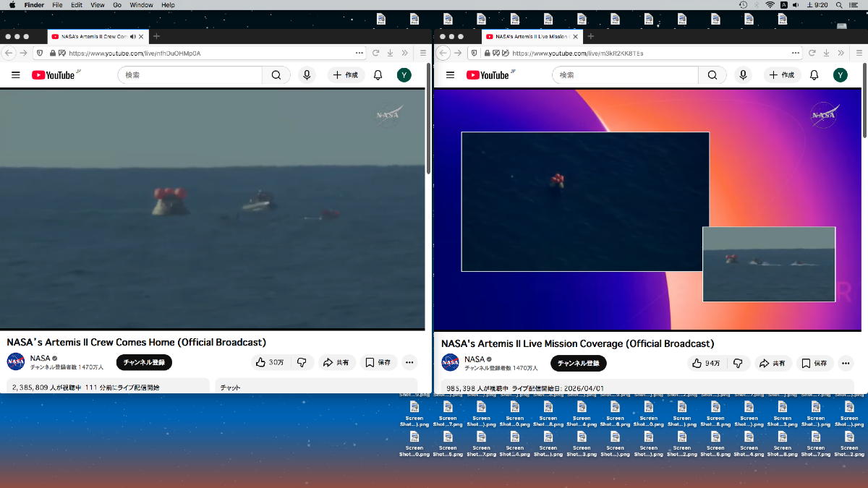Open NASA channel avatar in left window
Viewport: 868px width, 488px height.
pos(16,361)
